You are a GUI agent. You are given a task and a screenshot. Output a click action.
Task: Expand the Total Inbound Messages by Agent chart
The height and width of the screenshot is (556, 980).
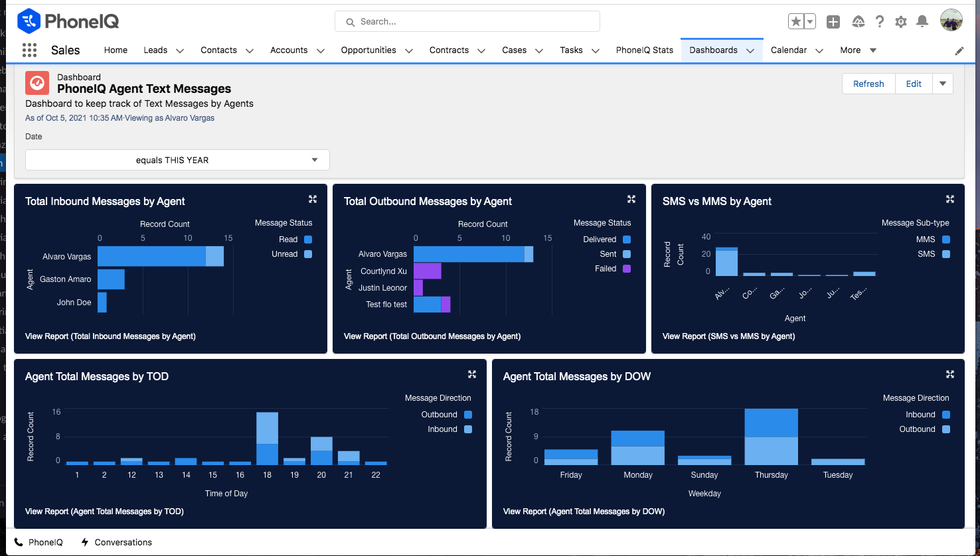313,199
